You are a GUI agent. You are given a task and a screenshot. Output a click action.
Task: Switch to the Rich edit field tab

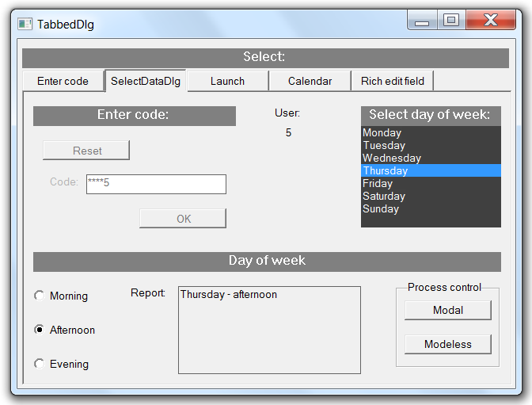pos(392,81)
